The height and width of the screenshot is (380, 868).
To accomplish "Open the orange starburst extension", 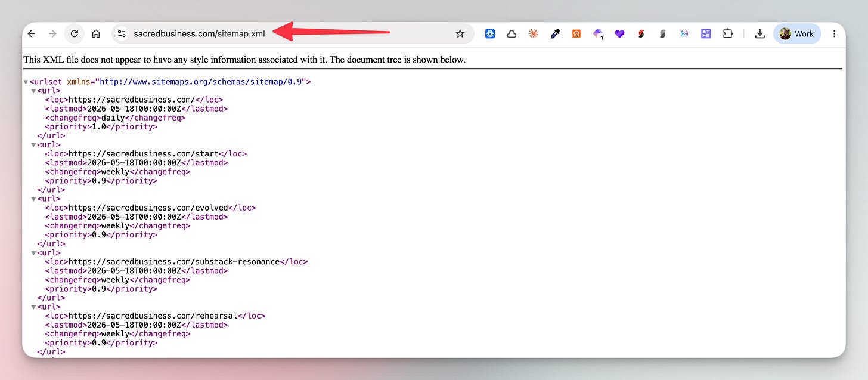I will click(533, 34).
